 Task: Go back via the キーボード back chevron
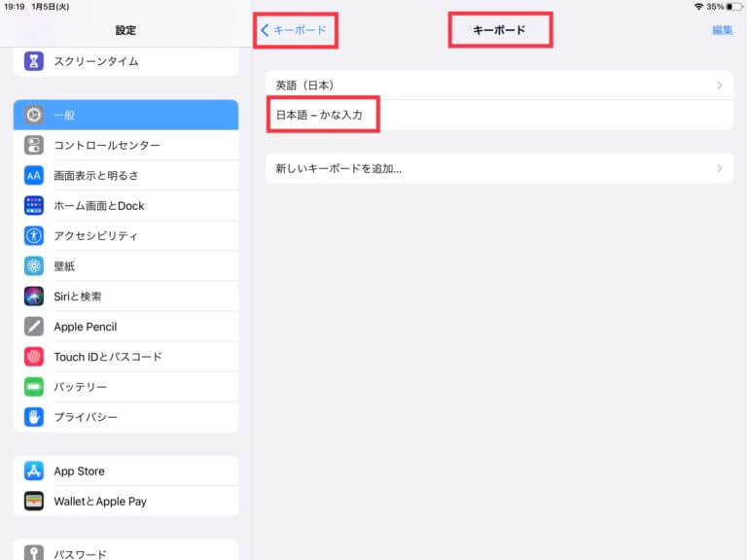(265, 30)
